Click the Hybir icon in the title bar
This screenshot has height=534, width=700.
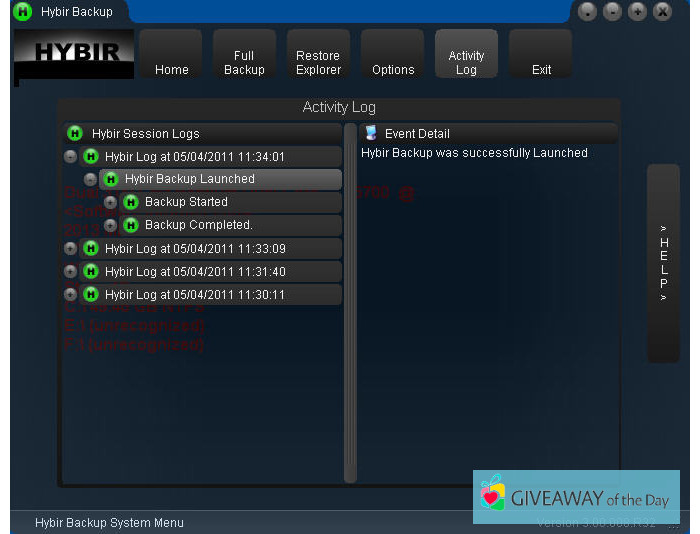click(22, 12)
